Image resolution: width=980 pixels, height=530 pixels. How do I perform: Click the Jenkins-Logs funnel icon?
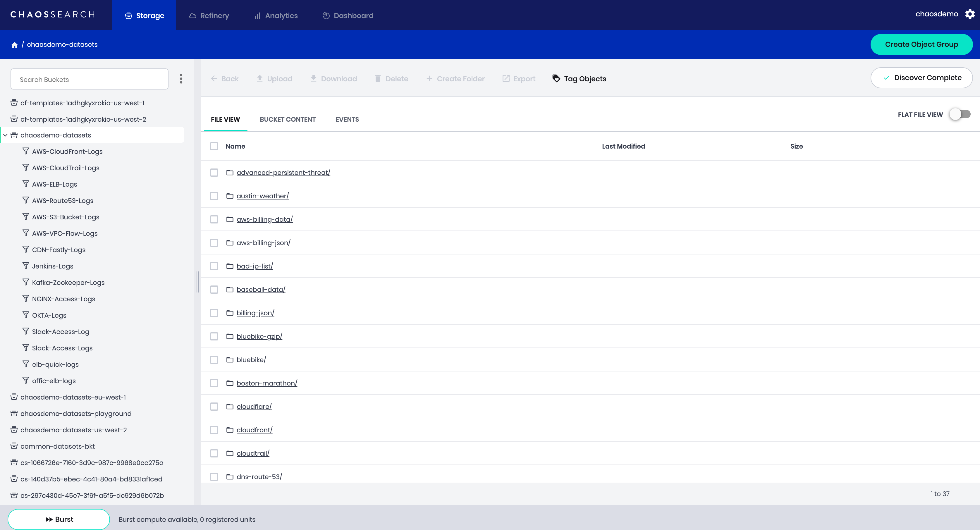[25, 266]
